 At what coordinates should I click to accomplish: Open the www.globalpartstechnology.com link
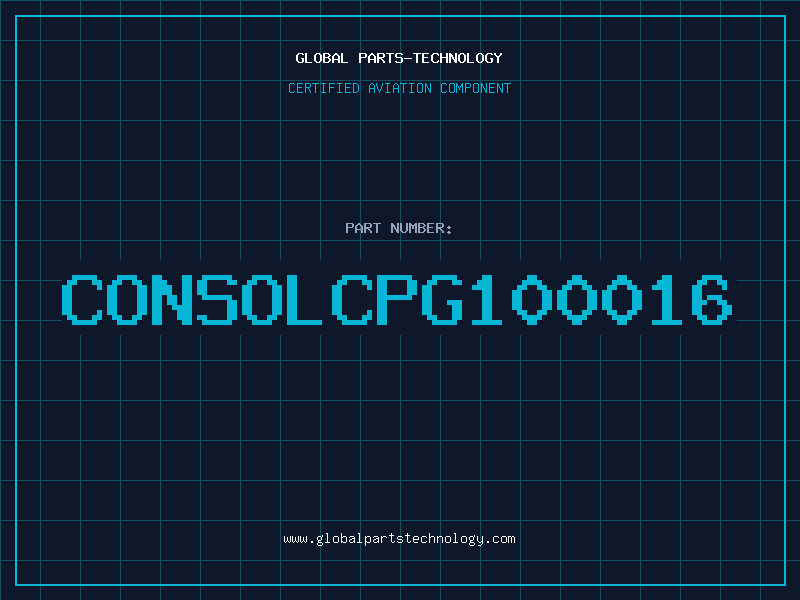(399, 539)
